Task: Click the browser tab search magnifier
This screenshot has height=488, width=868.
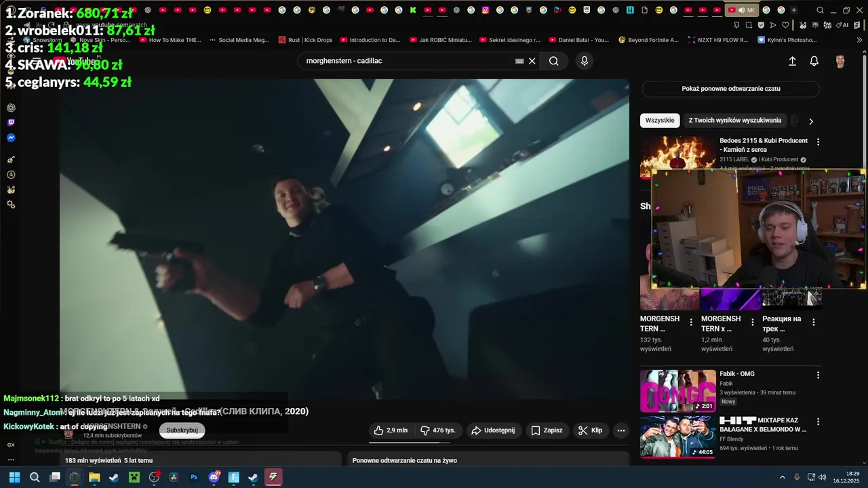Action: coord(820,10)
